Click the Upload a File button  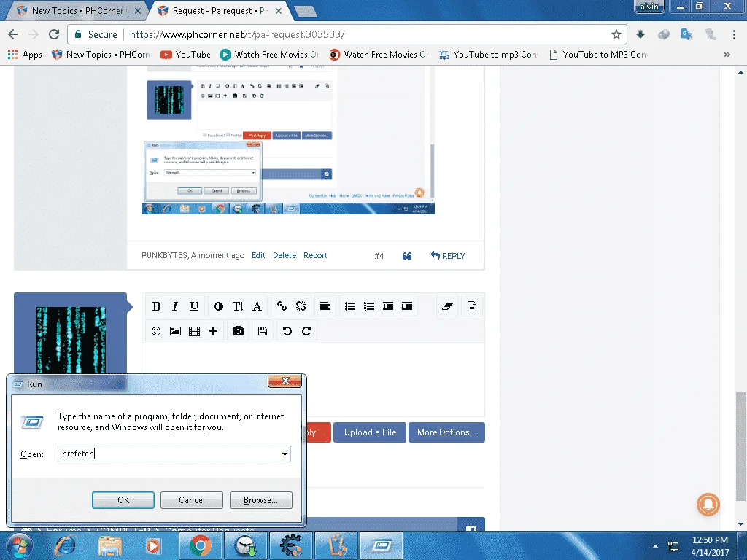pyautogui.click(x=370, y=432)
